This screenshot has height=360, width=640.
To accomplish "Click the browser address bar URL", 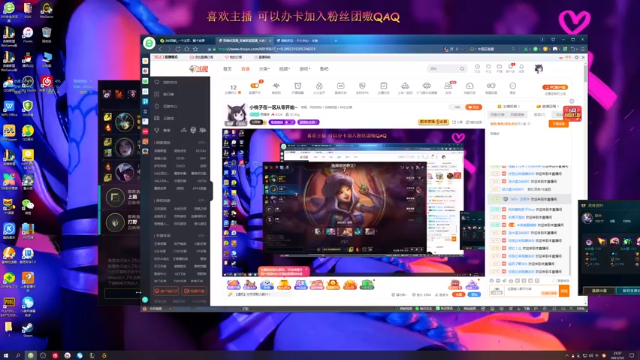I will pyautogui.click(x=267, y=49).
